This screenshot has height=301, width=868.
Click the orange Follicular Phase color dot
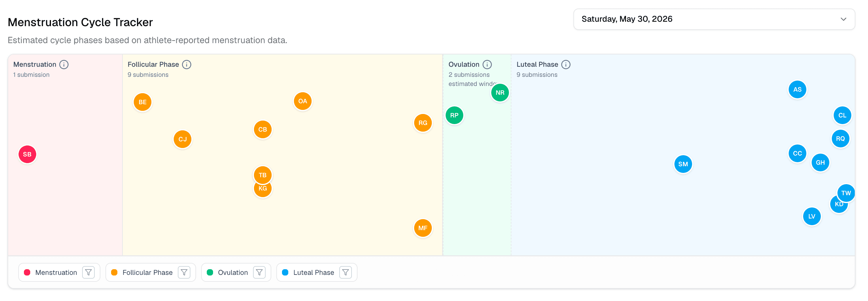[114, 272]
